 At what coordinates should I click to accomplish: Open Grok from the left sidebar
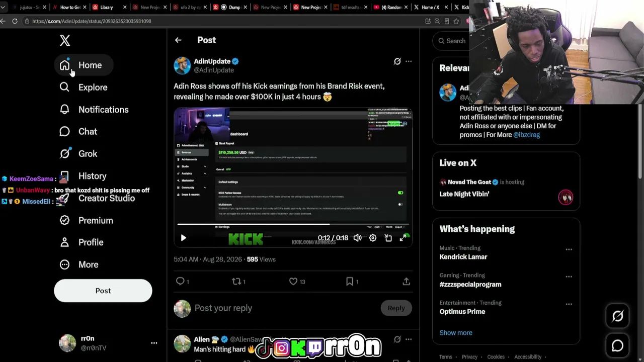pyautogui.click(x=78, y=154)
